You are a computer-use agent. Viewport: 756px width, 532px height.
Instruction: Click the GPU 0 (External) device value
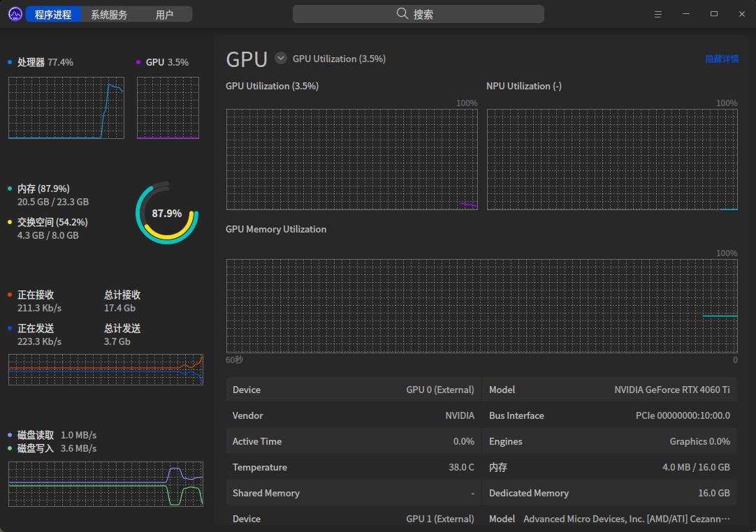click(439, 390)
